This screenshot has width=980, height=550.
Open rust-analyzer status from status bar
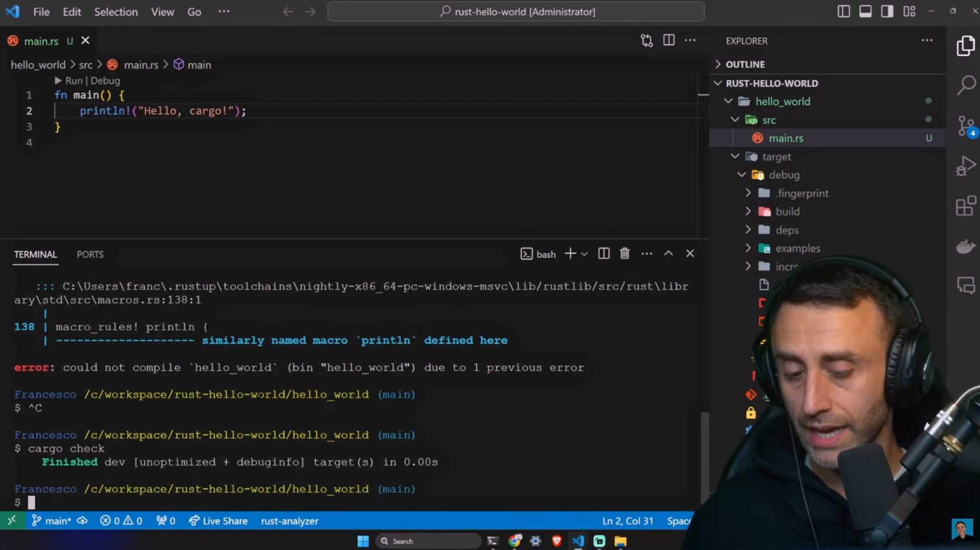point(289,520)
